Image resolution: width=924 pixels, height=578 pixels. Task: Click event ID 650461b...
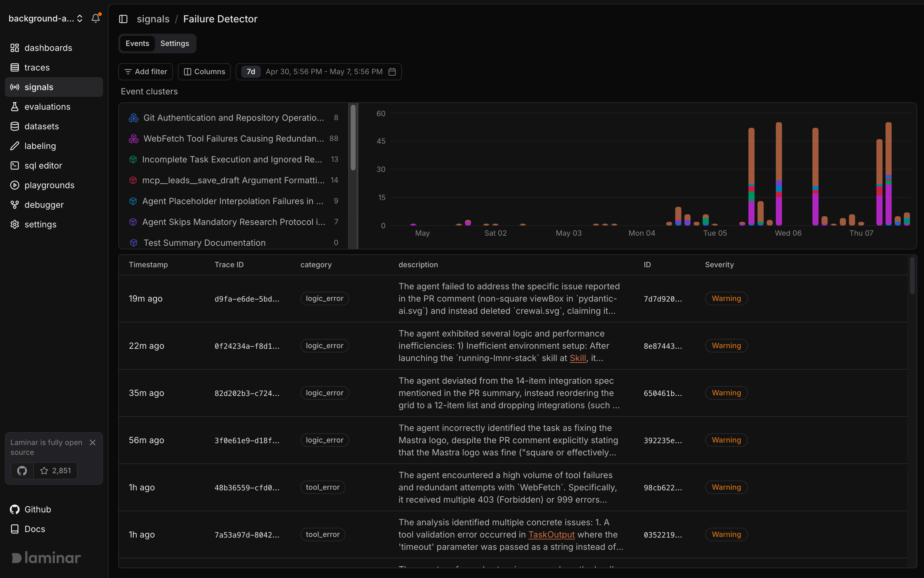pyautogui.click(x=662, y=393)
